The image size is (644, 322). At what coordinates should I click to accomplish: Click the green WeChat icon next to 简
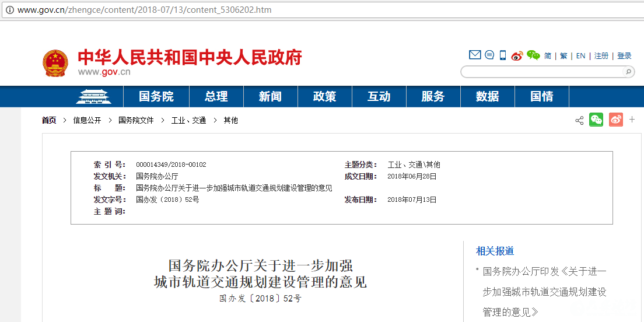pyautogui.click(x=533, y=55)
